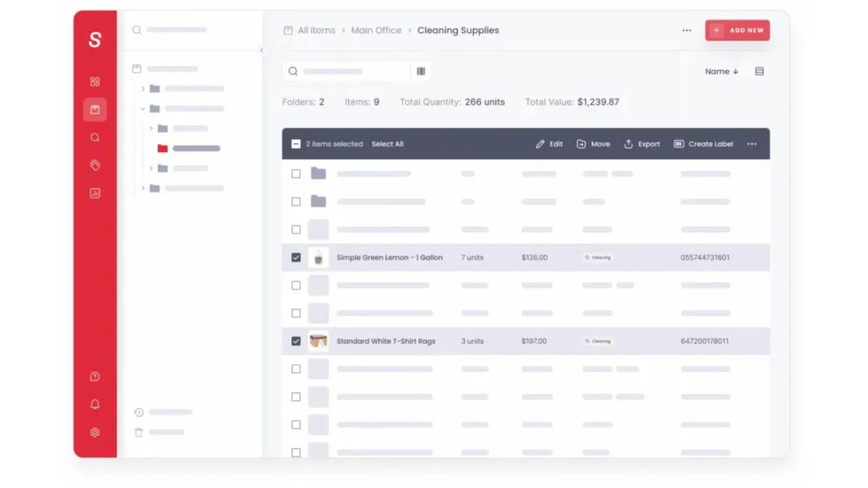Image resolution: width=868 pixels, height=488 pixels.
Task: Click the Cleaning tag on Simple Green row
Action: click(x=598, y=257)
